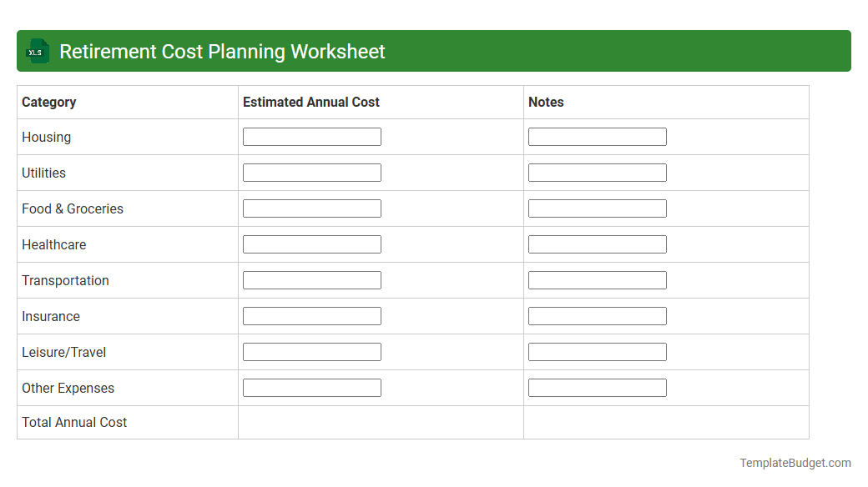Click the Transportation cost input box
Image resolution: width=868 pixels, height=487 pixels.
point(311,279)
